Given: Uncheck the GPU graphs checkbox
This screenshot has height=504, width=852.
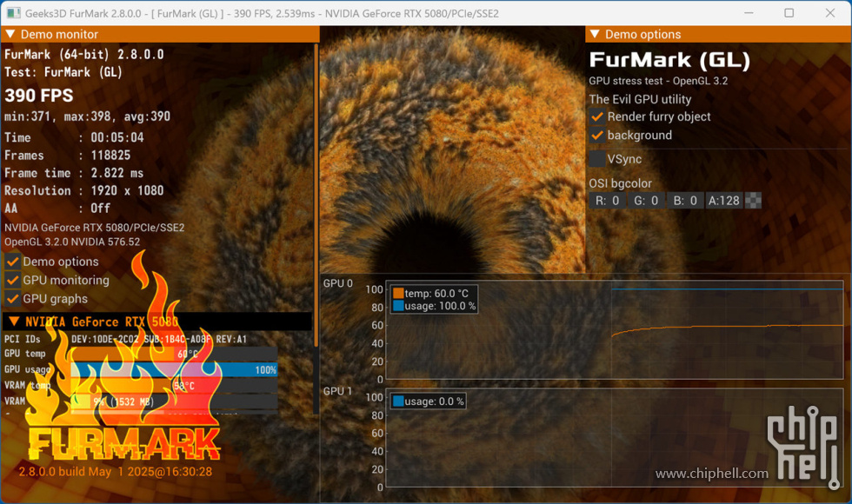Looking at the screenshot, I should pos(13,299).
